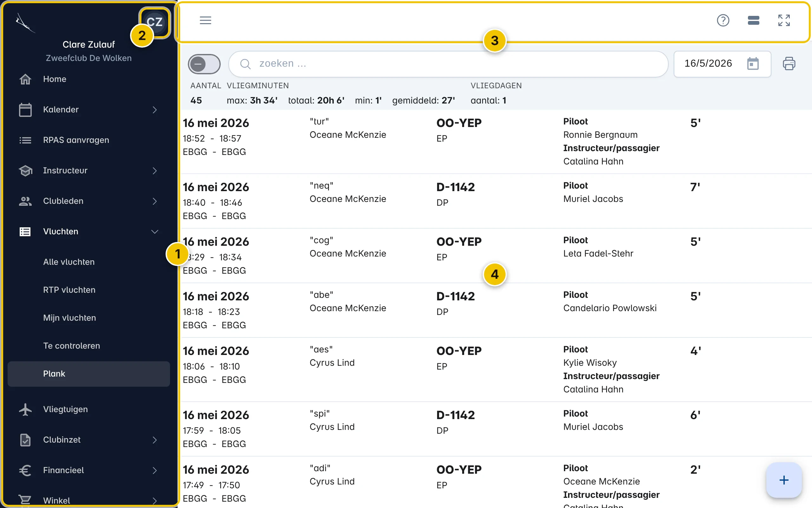Collapse the Vluchten menu chevron
812x508 pixels.
pos(155,232)
